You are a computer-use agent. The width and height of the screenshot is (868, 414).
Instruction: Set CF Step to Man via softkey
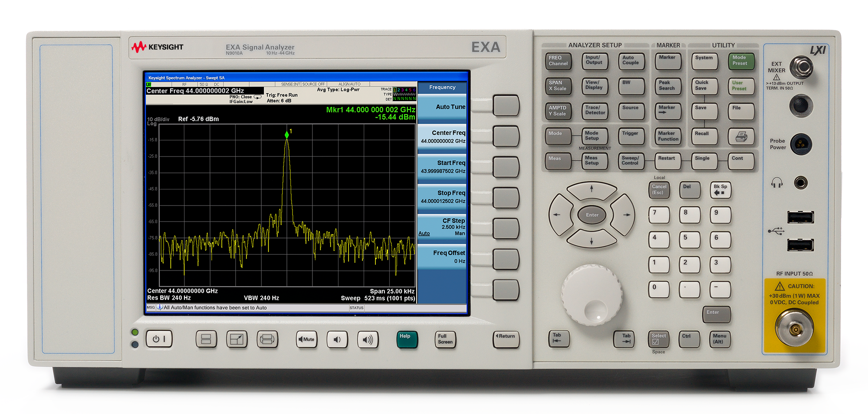(x=460, y=233)
